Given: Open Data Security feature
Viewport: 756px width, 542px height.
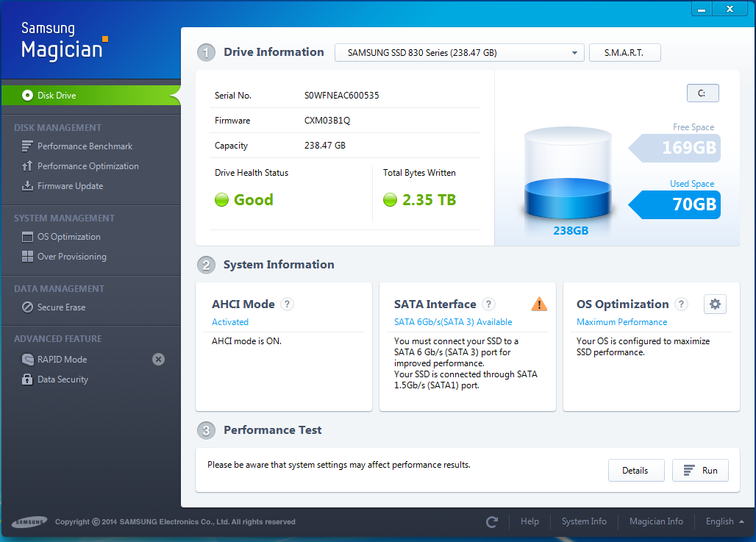Looking at the screenshot, I should point(63,379).
